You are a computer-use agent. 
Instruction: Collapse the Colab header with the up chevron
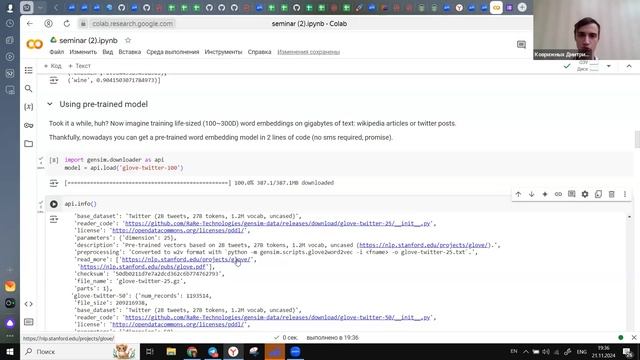click(x=629, y=66)
